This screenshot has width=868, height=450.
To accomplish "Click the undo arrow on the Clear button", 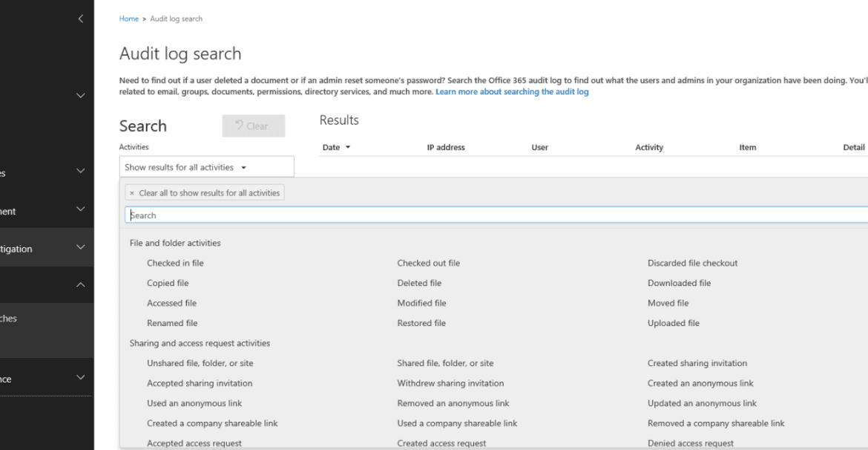I will coord(241,125).
